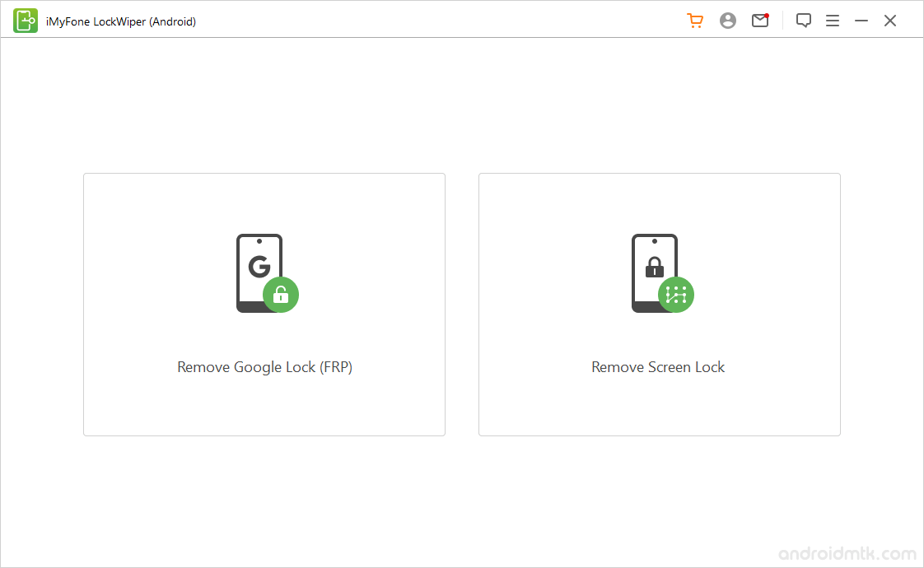This screenshot has width=924, height=568.
Task: Open the user account profile icon
Action: tap(728, 21)
